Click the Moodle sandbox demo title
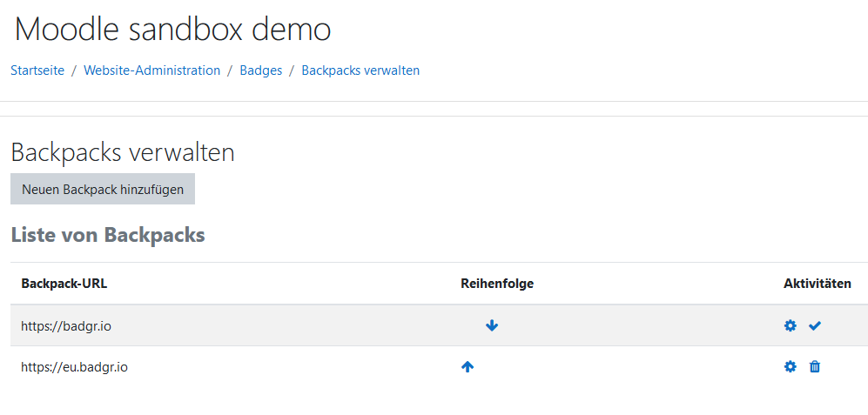The image size is (868, 415). point(172,30)
